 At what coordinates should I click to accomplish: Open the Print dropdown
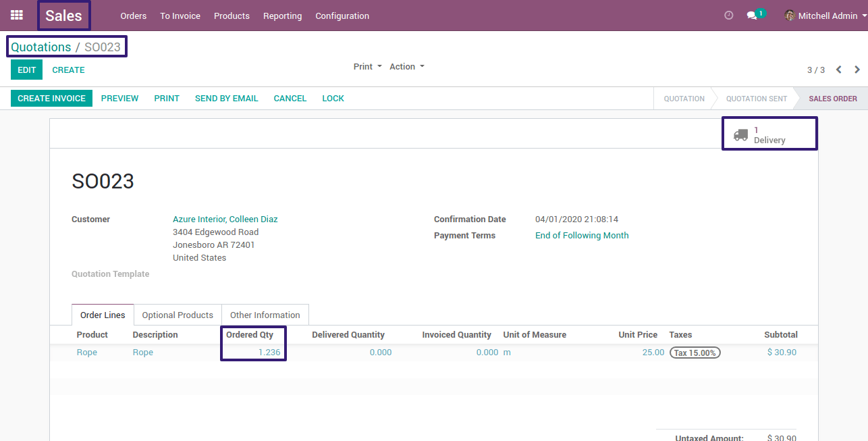click(368, 67)
